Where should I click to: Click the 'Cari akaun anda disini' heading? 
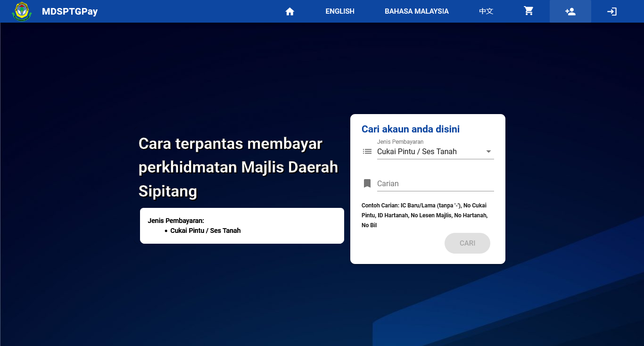[x=411, y=129]
